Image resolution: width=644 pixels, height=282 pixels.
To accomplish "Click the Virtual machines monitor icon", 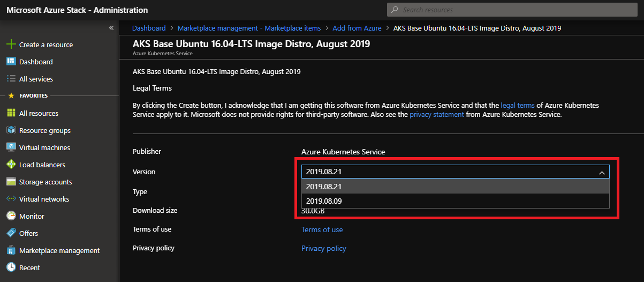I will tap(11, 147).
